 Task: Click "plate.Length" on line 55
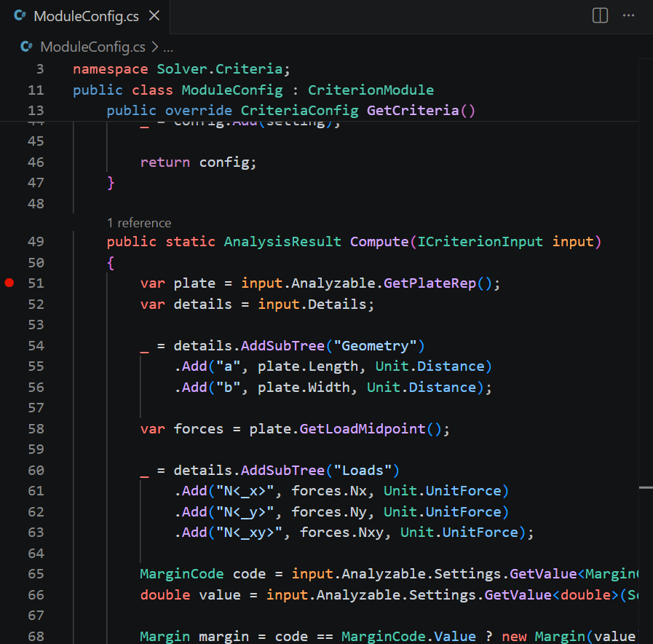click(308, 366)
